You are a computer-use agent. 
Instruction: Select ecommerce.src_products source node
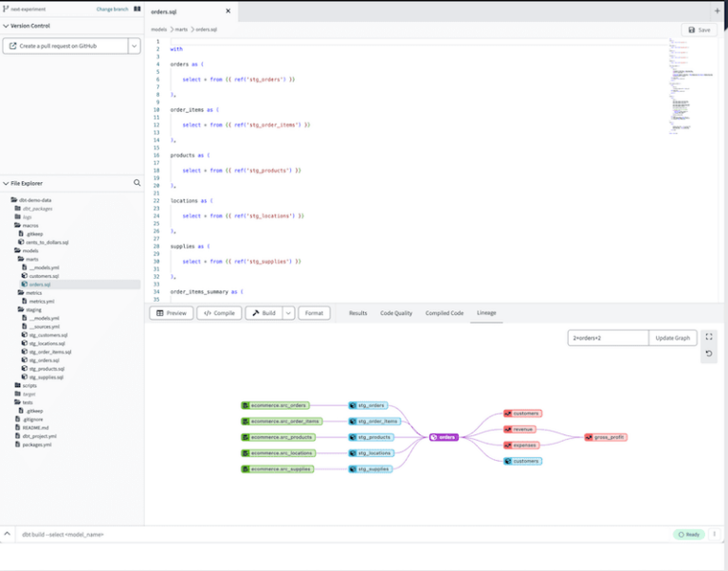coord(279,437)
